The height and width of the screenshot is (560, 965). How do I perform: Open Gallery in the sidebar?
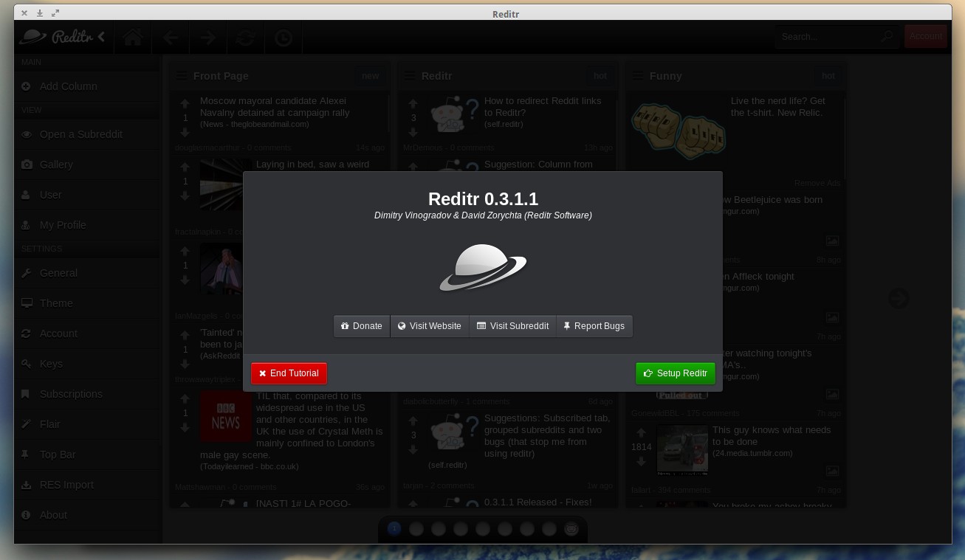[x=56, y=165]
